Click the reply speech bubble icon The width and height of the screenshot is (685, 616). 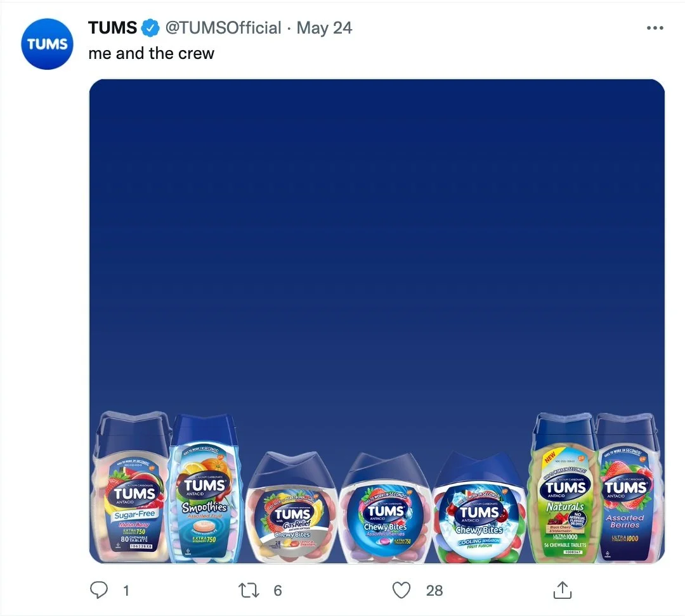point(99,590)
